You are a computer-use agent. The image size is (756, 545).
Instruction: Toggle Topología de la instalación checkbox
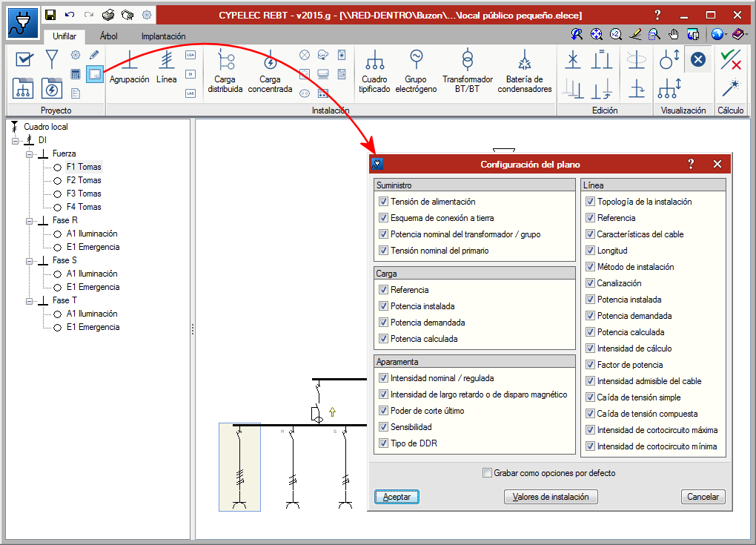coord(590,201)
